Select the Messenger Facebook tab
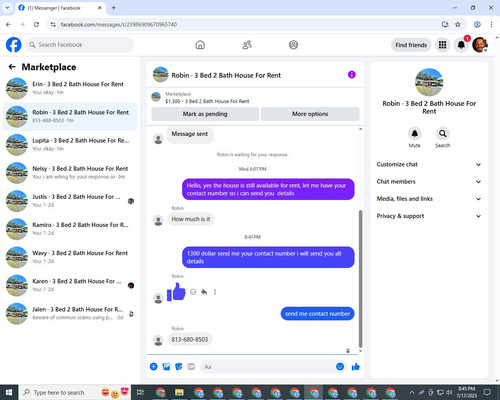Image resolution: width=500 pixels, height=400 pixels. click(60, 8)
